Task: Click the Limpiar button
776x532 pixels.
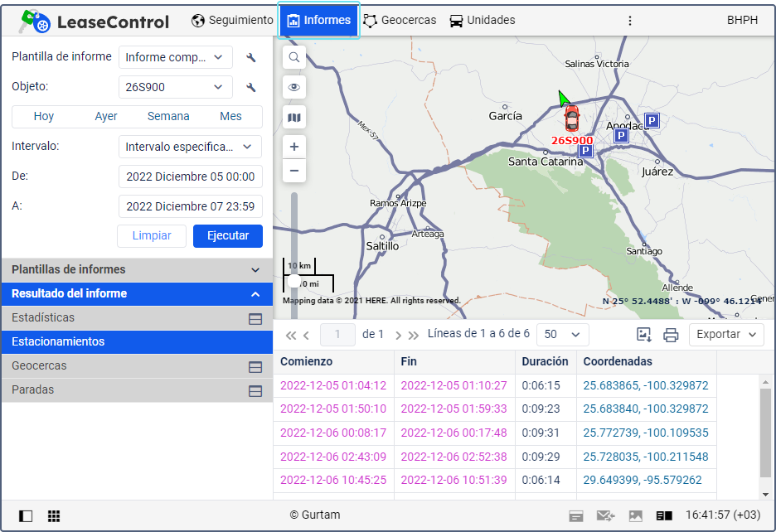Action: (152, 236)
